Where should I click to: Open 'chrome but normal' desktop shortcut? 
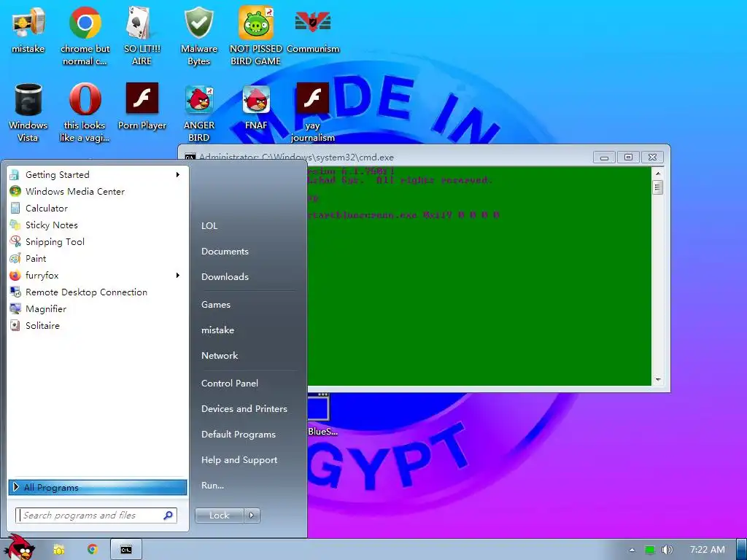click(85, 36)
